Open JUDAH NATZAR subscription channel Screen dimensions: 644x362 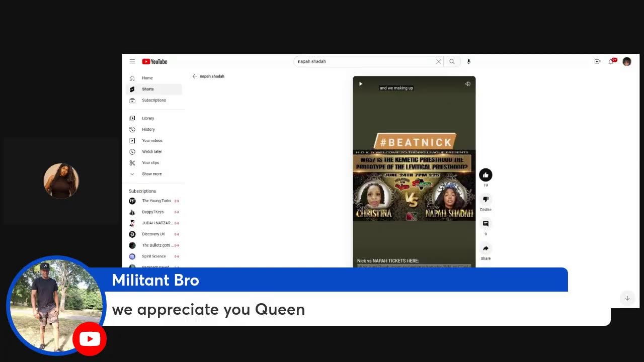(x=154, y=223)
